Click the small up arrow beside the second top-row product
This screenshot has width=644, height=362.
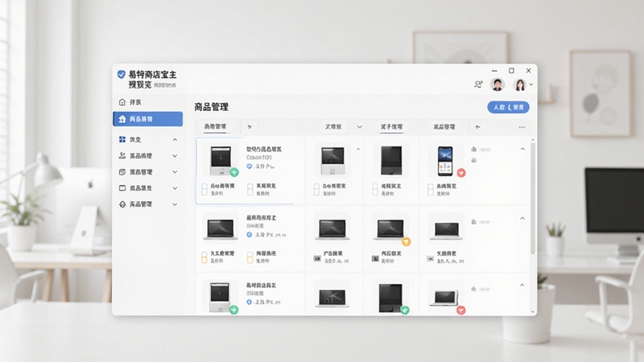(358, 149)
